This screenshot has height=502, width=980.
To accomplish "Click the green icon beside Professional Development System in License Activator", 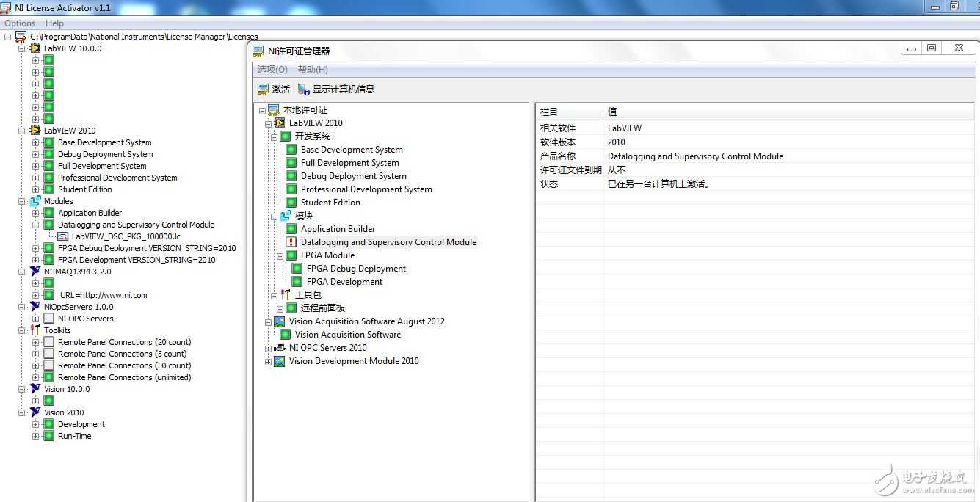I will [x=49, y=178].
